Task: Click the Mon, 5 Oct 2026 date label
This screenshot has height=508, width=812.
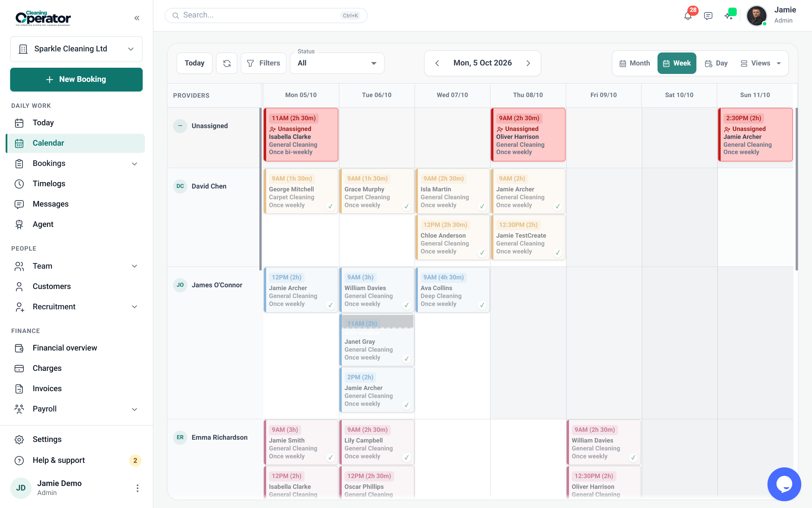Action: [482, 63]
